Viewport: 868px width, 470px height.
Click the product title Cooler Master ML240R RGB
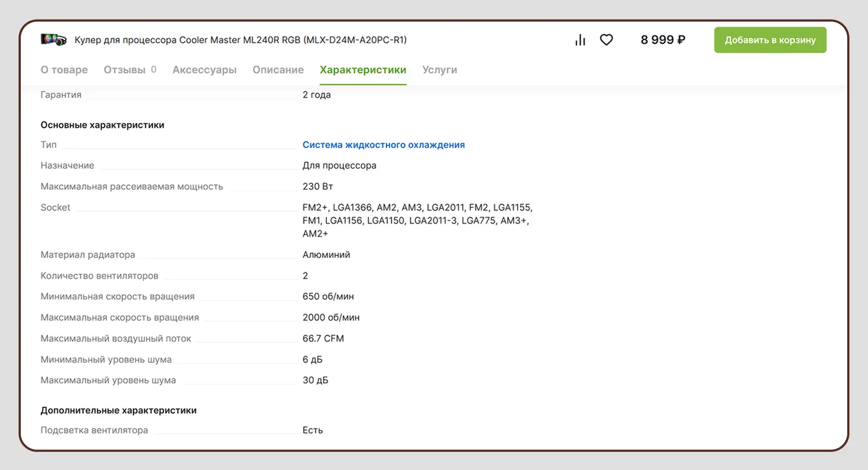coord(241,40)
